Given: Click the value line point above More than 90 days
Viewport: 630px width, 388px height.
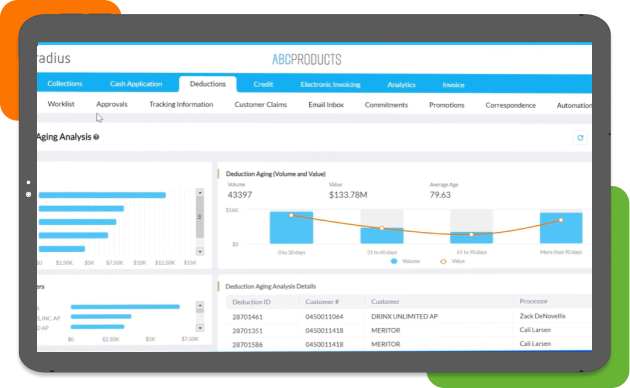Looking at the screenshot, I should (561, 220).
